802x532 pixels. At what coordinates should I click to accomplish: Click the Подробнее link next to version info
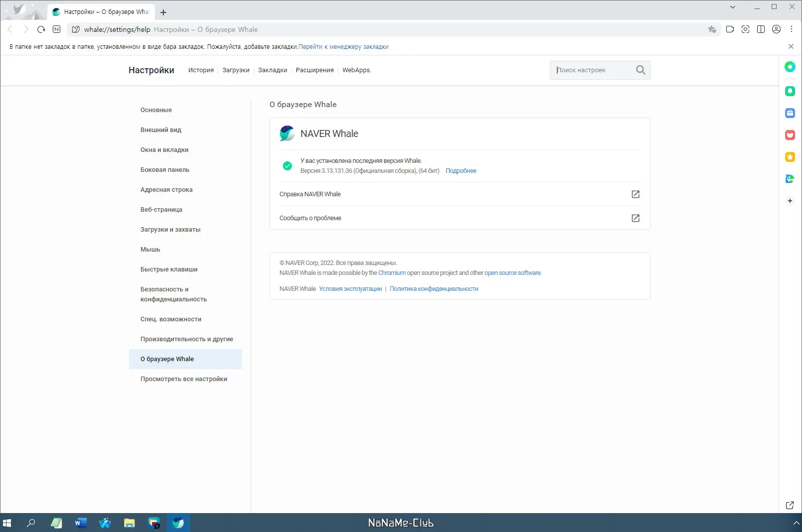coord(461,171)
